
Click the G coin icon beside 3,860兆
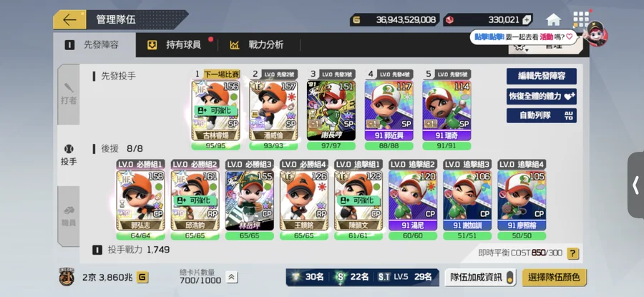pos(142,277)
